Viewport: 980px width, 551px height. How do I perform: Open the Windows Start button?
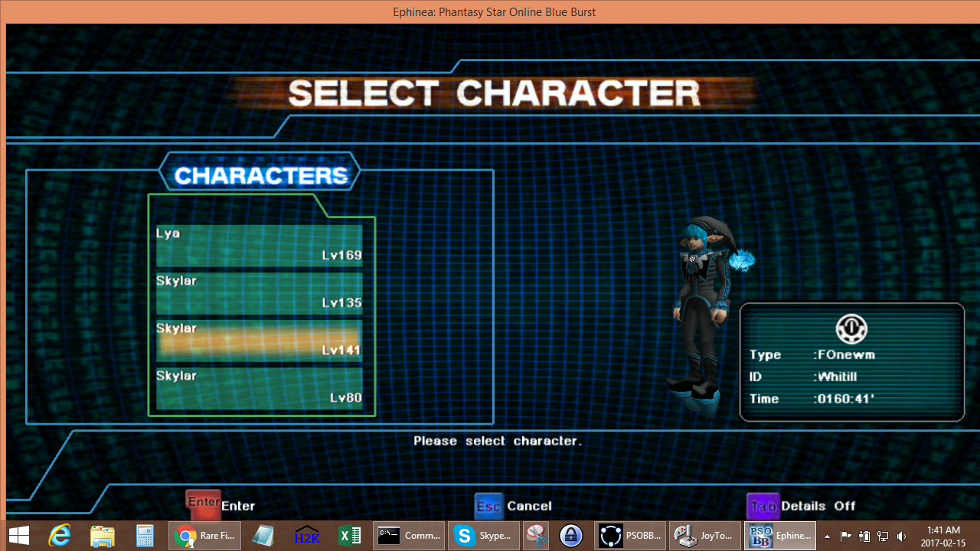pyautogui.click(x=19, y=536)
